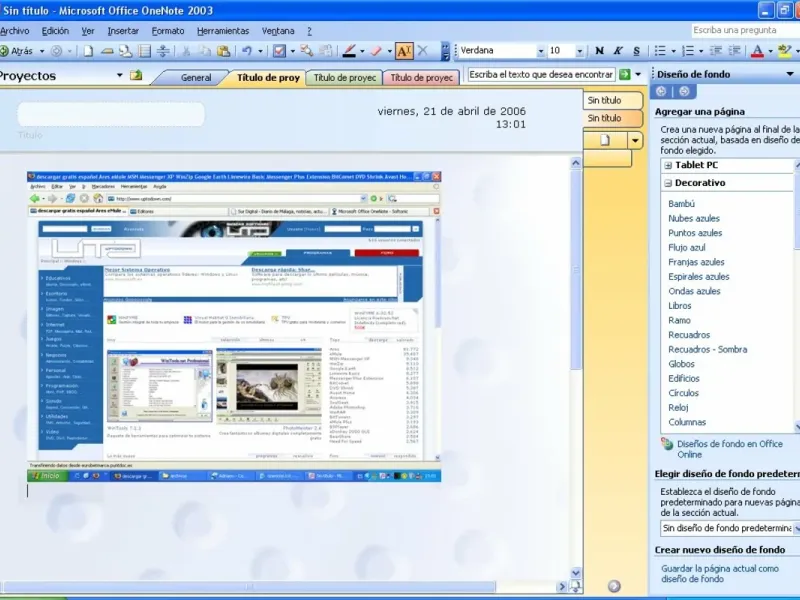The image size is (800, 600).
Task: Click the delete X toolbar icon
Action: tap(422, 51)
